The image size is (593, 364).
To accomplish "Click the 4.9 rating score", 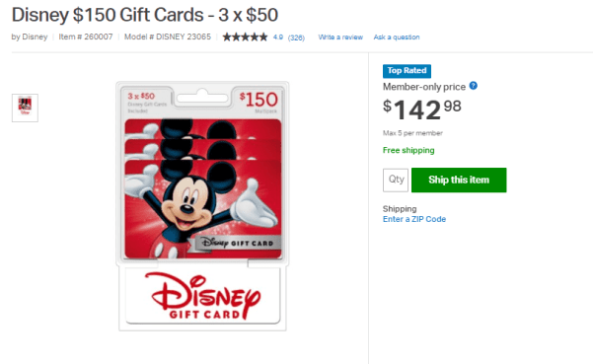I will coord(278,37).
